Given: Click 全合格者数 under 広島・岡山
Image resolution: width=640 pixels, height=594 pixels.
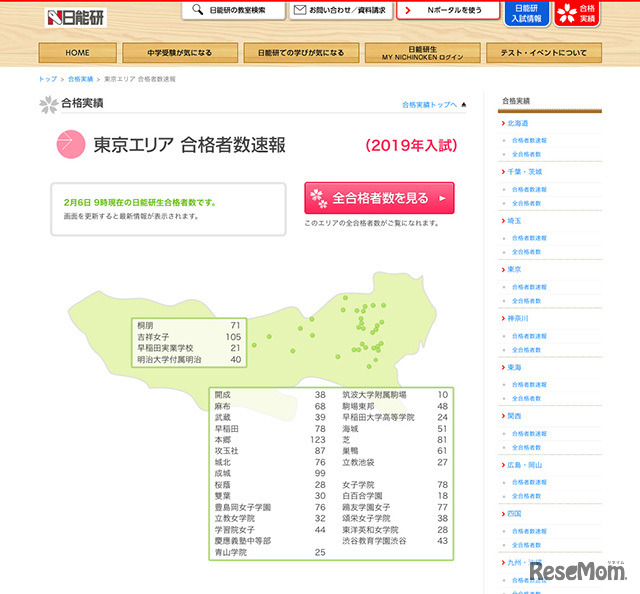Looking at the screenshot, I should click(x=526, y=496).
